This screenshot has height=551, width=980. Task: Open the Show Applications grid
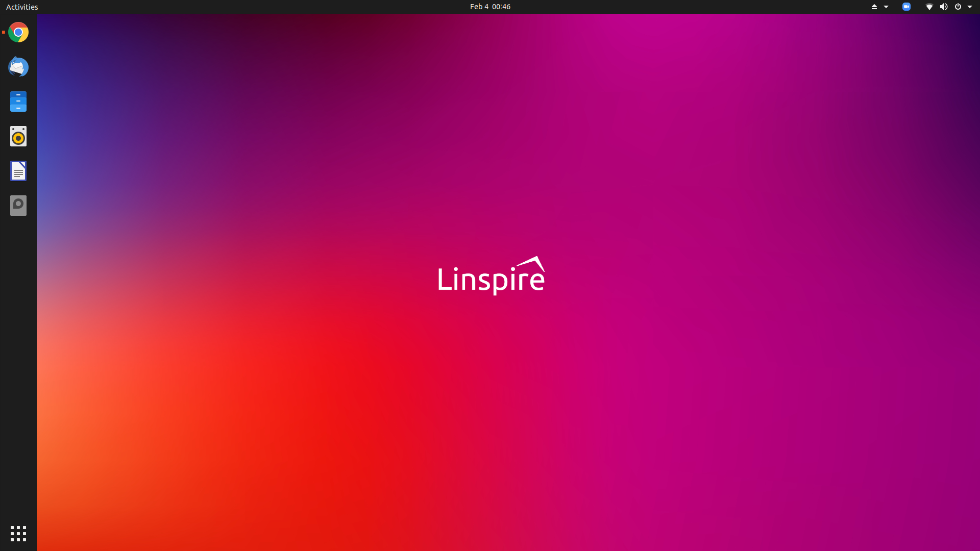pos(18,533)
